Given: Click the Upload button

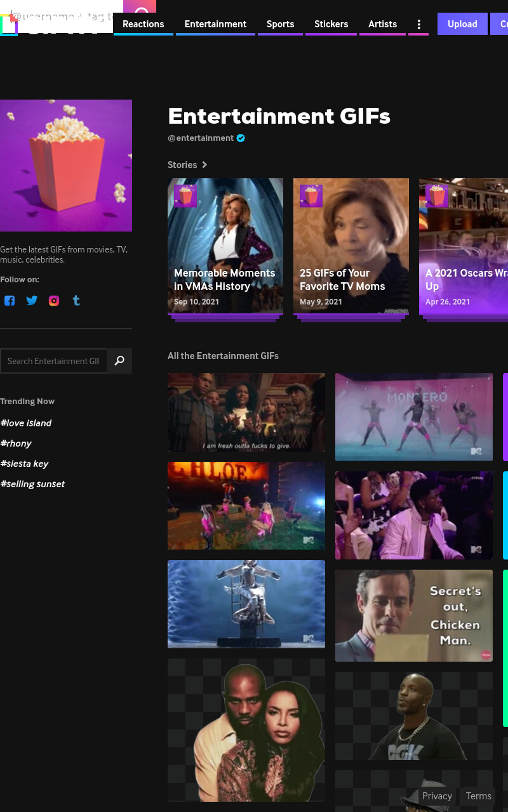Looking at the screenshot, I should (462, 24).
